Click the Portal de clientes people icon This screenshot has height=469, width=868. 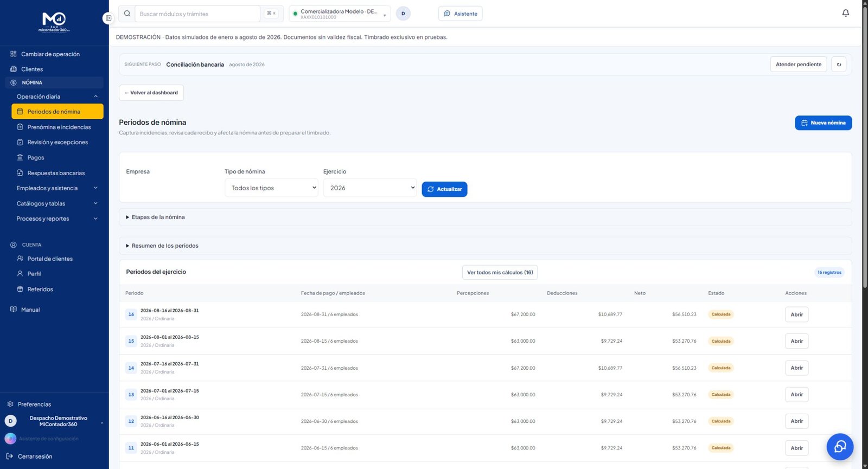(20, 259)
